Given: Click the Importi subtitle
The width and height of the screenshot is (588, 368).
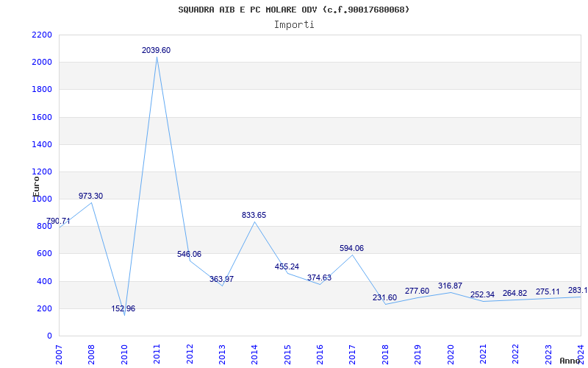Looking at the screenshot, I should [294, 25].
